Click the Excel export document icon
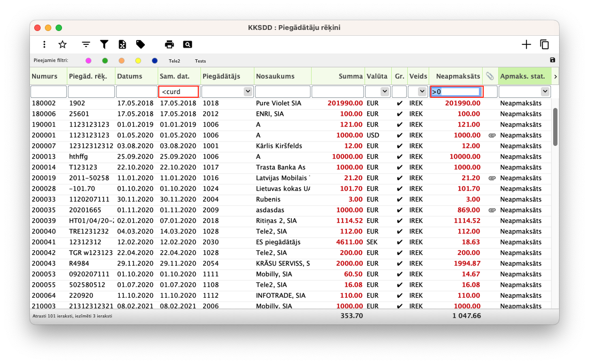Image resolution: width=589 pixels, height=364 pixels. coord(122,44)
